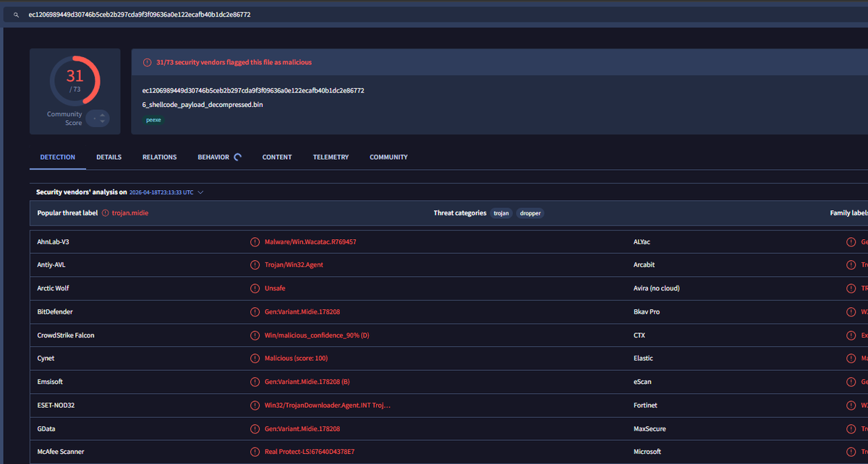Expand the security vendors' analysis date dropdown
The height and width of the screenshot is (464, 868).
coord(201,192)
